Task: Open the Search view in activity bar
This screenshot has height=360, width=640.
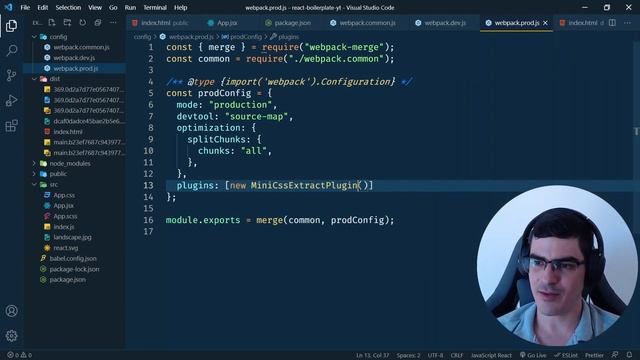Action: (11, 51)
